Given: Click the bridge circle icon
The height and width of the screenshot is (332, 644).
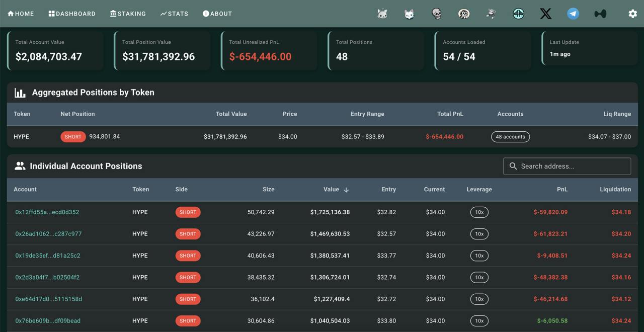Looking at the screenshot, I should point(518,14).
